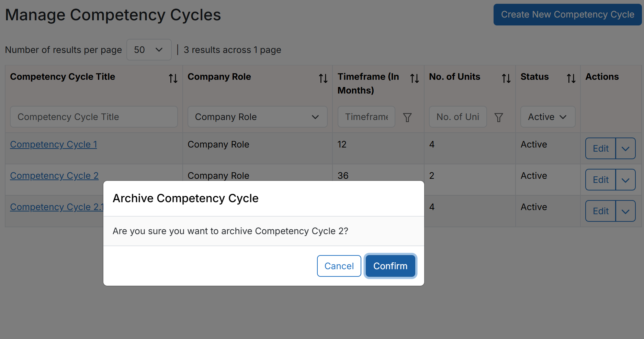Screen dimensions: 644x339
Task: Focus the Competency Cycle Title filter field
Action: tap(94, 117)
